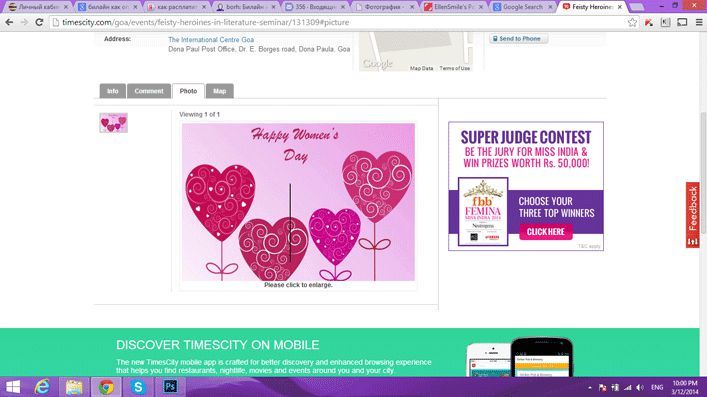Bookmark this page with star icon
This screenshot has height=397, width=707.
tap(632, 22)
